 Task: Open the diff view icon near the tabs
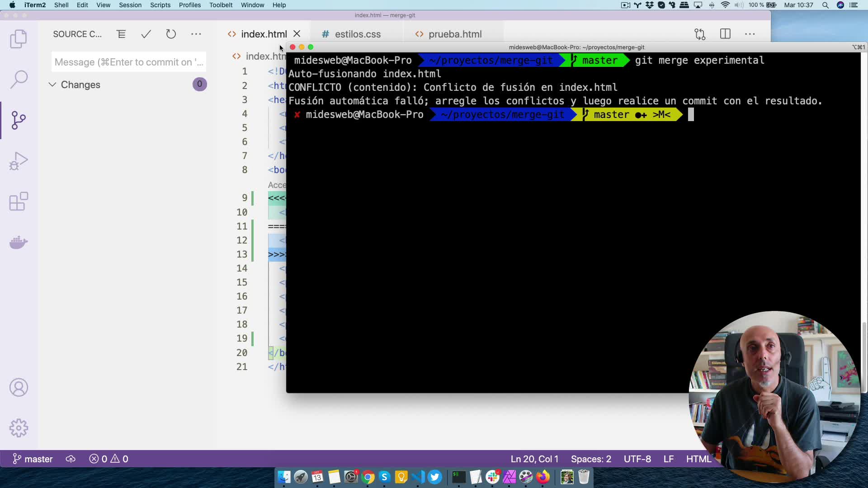700,34
